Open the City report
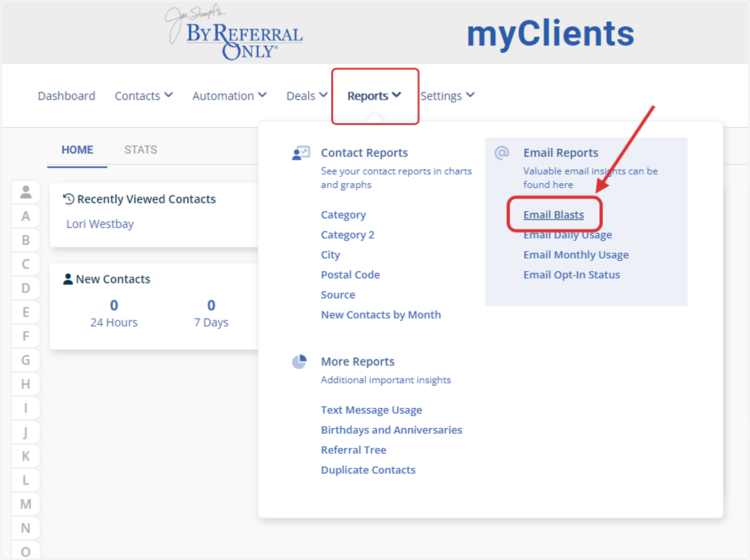The height and width of the screenshot is (560, 750). point(331,255)
